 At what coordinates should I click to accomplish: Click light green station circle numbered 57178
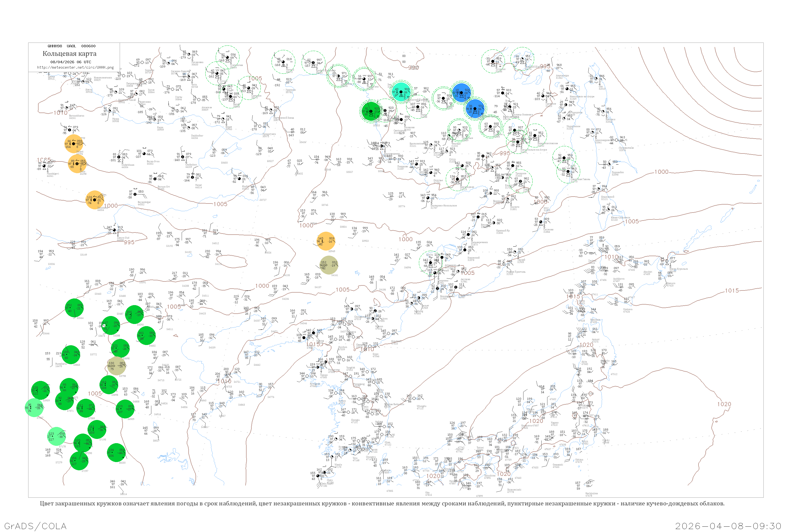pyautogui.click(x=57, y=436)
